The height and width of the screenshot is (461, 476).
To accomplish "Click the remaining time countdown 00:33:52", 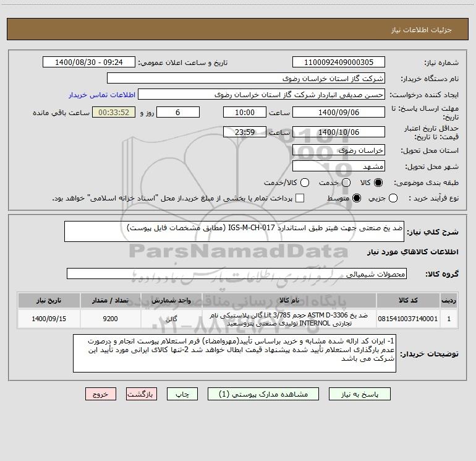I will tap(114, 112).
